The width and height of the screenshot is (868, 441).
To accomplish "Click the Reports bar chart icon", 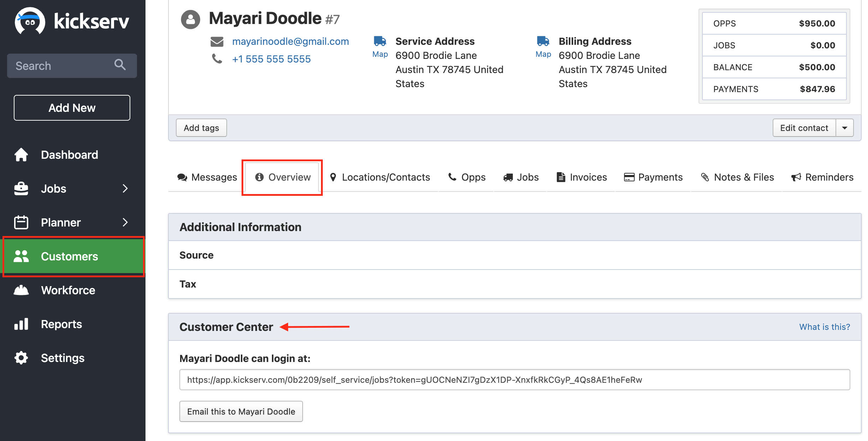I will pos(21,324).
